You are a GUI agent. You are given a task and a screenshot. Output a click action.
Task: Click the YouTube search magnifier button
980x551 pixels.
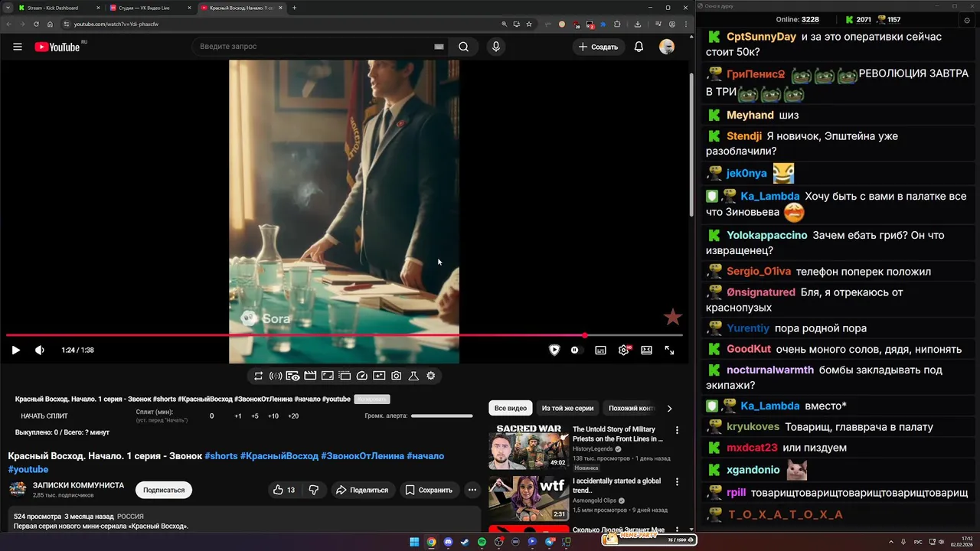click(x=463, y=47)
